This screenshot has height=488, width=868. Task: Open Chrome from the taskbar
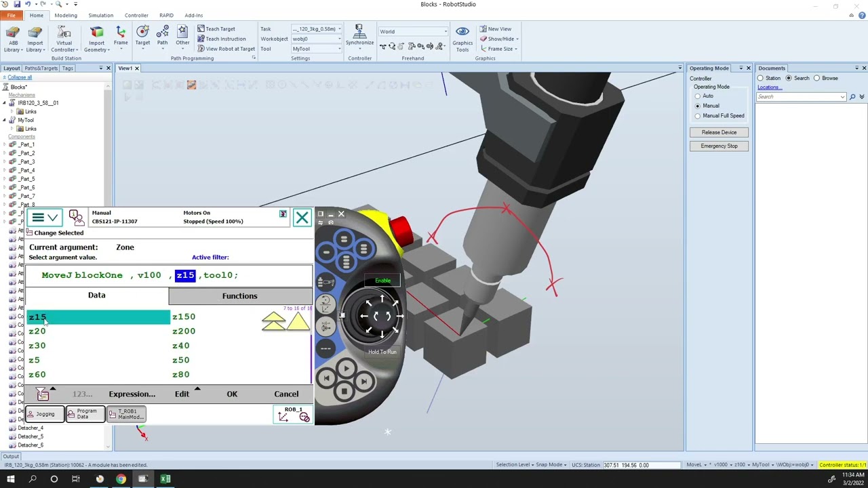121,479
